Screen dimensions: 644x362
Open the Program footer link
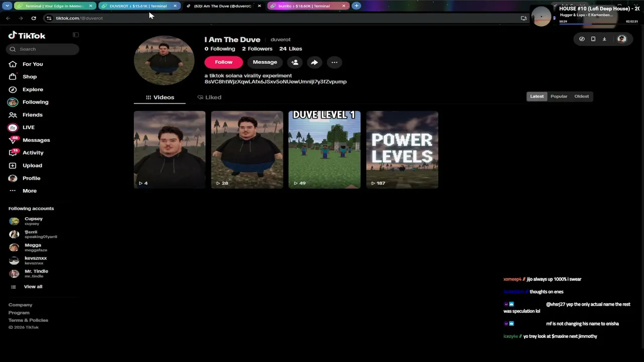(x=19, y=313)
